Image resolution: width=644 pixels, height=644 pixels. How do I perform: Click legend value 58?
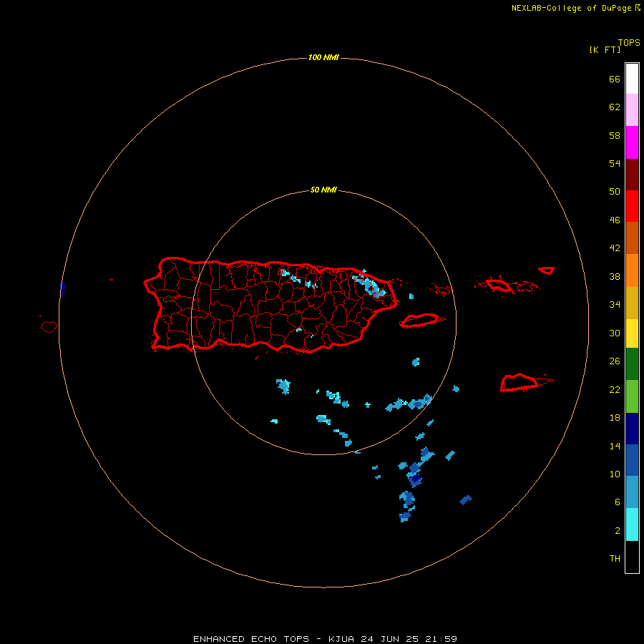(x=615, y=135)
